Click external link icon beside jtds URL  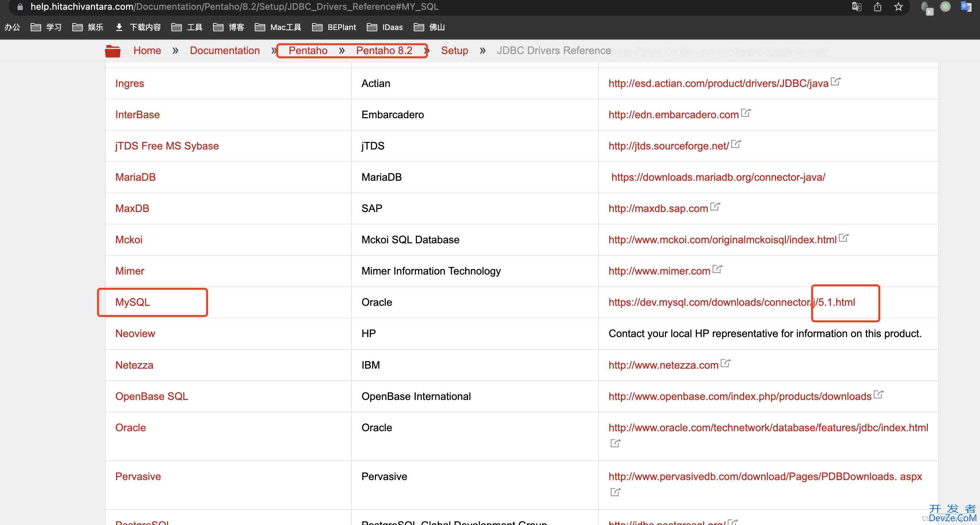pos(736,144)
